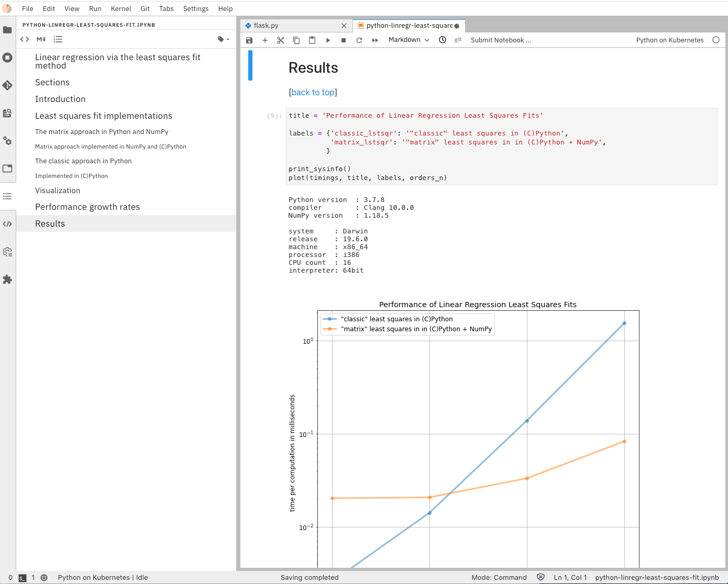
Task: Save the notebook with the disk icon
Action: tap(249, 40)
